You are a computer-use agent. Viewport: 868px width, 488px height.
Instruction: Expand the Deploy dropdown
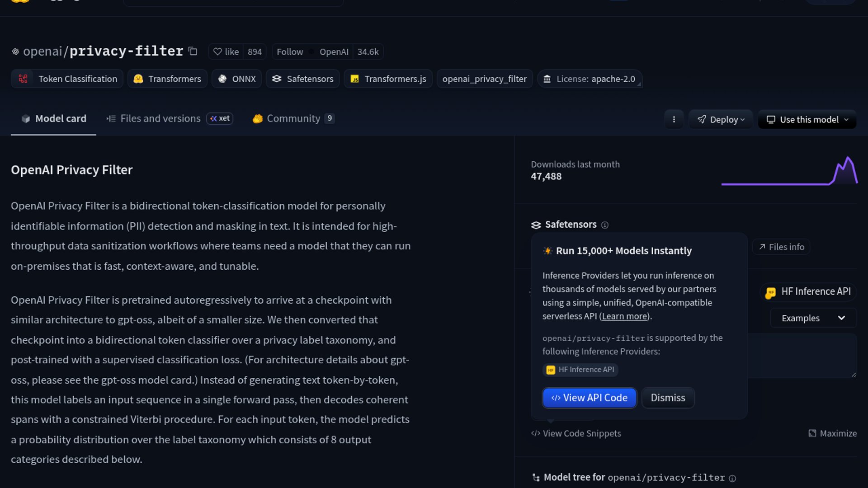point(721,120)
